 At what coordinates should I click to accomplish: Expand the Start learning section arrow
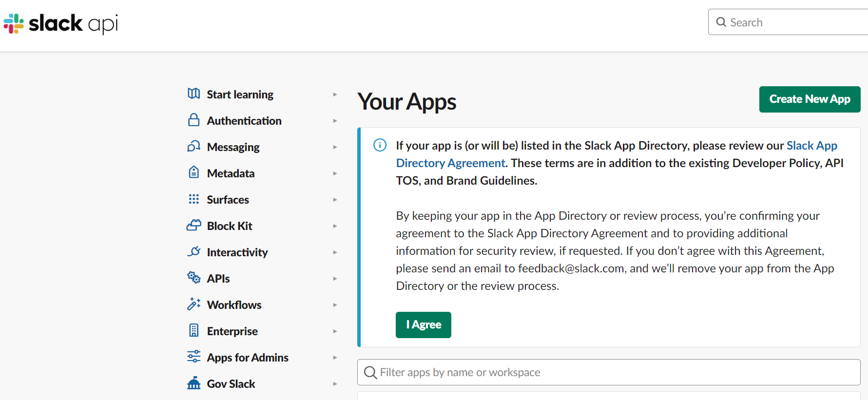(335, 95)
